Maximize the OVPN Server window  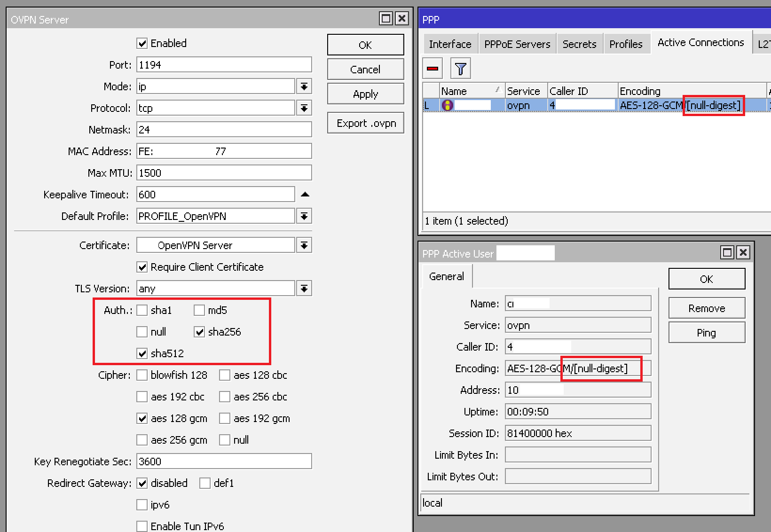click(386, 19)
